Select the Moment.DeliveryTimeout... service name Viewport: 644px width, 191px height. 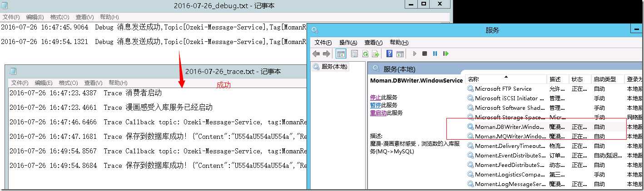[x=510, y=146]
